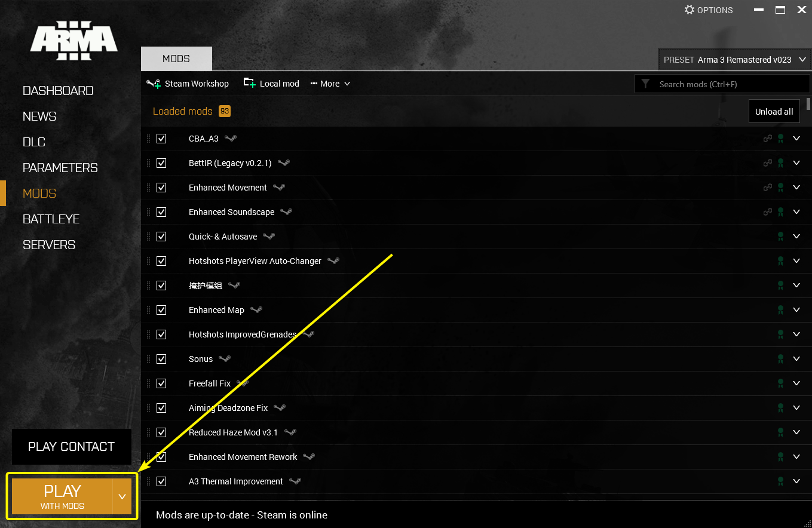Select Mods in the left sidebar

tap(39, 194)
